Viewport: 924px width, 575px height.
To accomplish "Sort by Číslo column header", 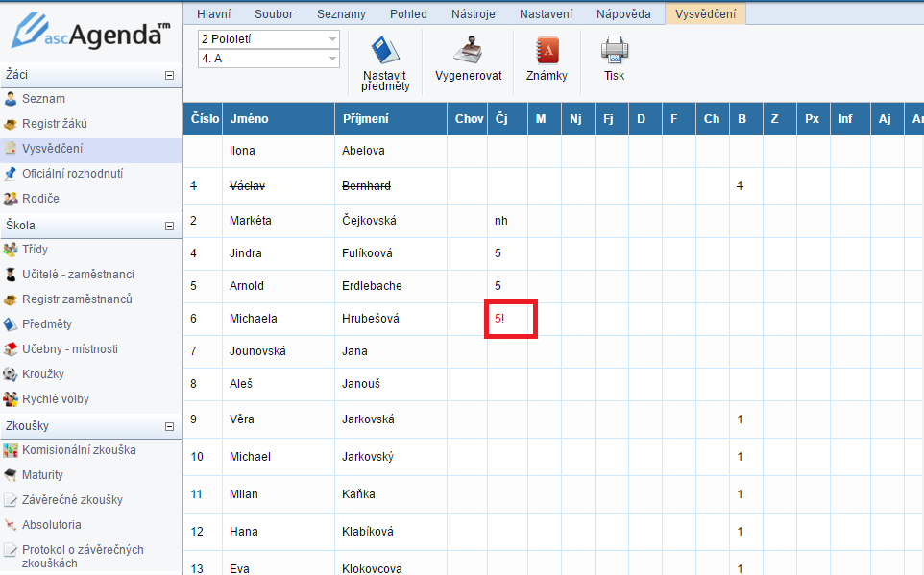I will (204, 119).
